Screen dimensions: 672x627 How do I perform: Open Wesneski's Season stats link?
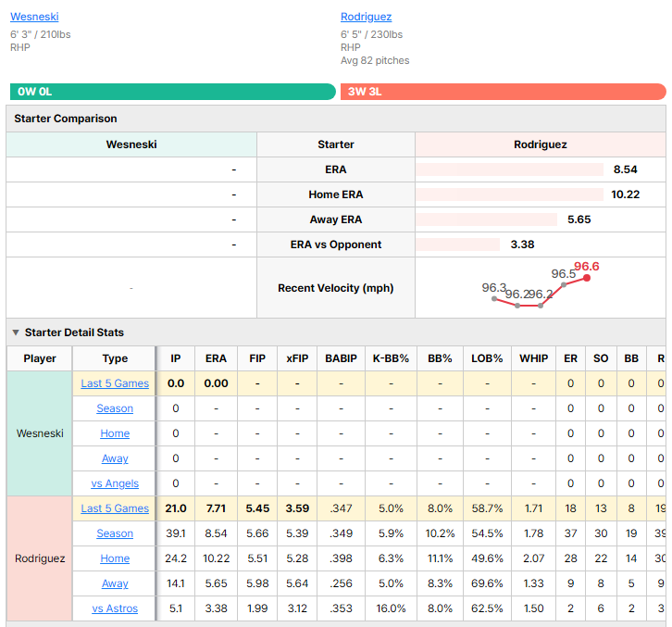point(115,408)
